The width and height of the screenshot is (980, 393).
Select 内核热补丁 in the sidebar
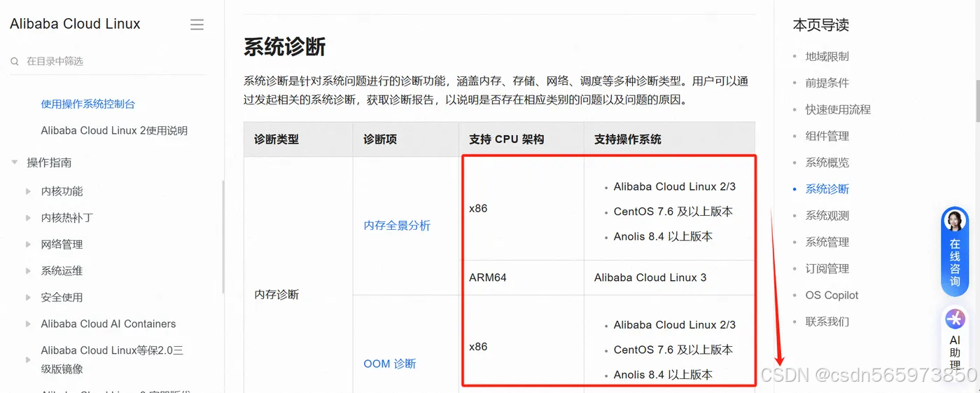click(x=66, y=218)
